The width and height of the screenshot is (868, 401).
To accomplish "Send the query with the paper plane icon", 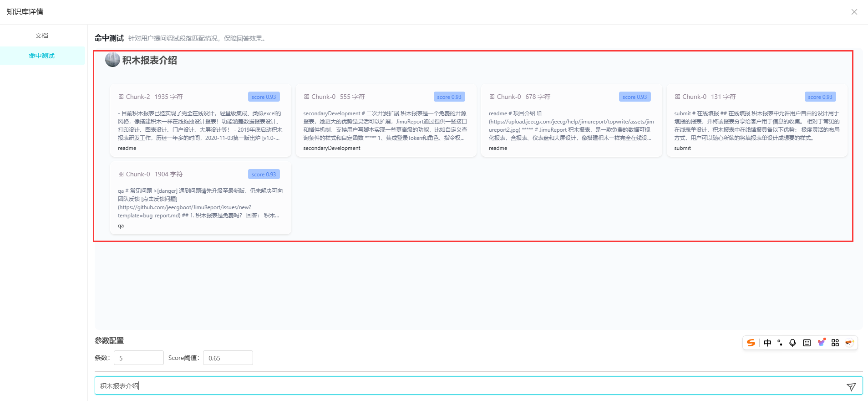I will click(x=851, y=386).
